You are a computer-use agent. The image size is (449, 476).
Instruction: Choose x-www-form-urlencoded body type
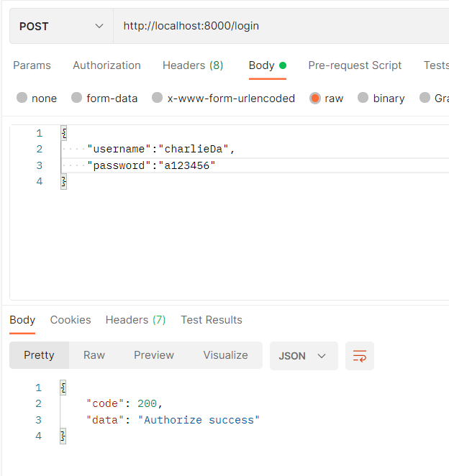pyautogui.click(x=158, y=99)
